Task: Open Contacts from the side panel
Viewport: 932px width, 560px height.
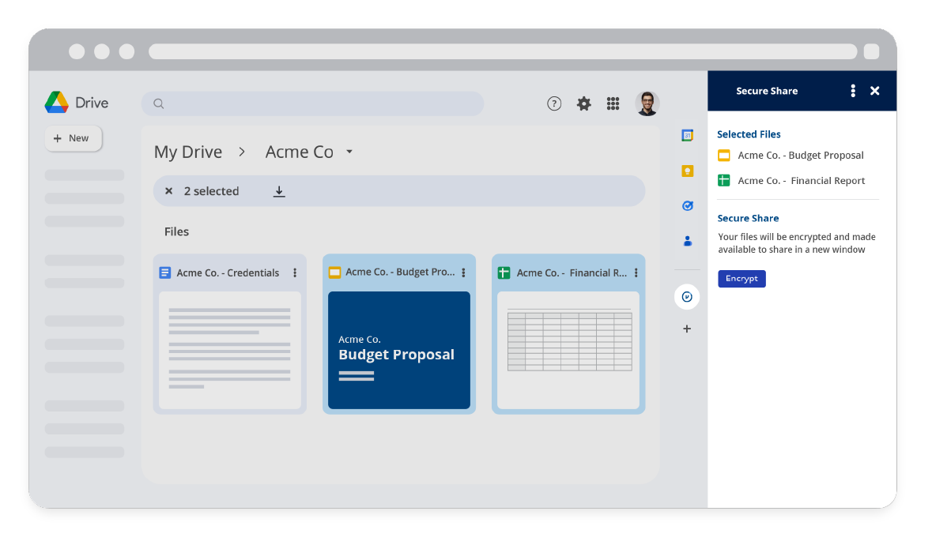Action: pyautogui.click(x=687, y=241)
